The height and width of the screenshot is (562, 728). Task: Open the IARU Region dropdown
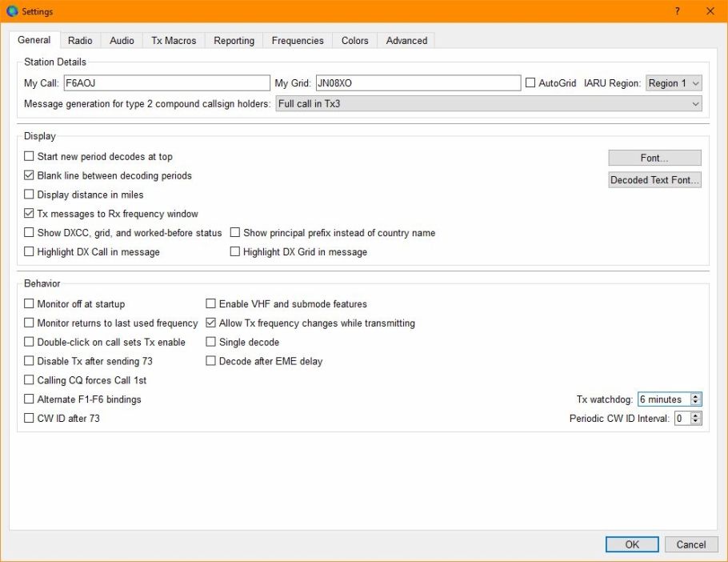pyautogui.click(x=673, y=83)
